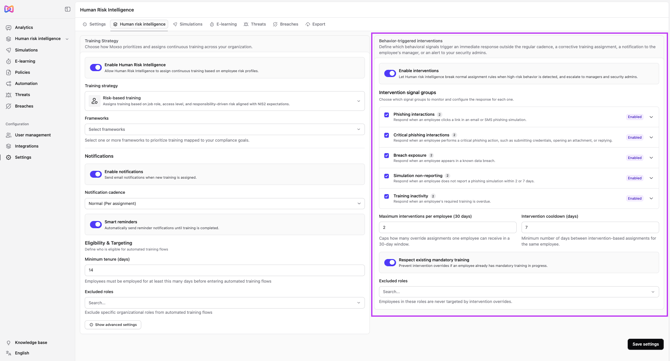This screenshot has width=670, height=361.
Task: Click the Risk-based training person icon
Action: click(94, 101)
